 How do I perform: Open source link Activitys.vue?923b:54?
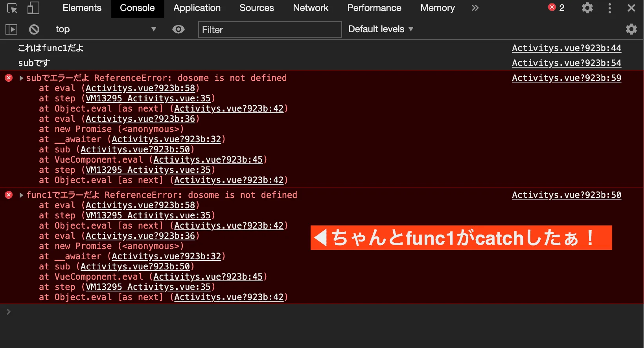tap(567, 63)
